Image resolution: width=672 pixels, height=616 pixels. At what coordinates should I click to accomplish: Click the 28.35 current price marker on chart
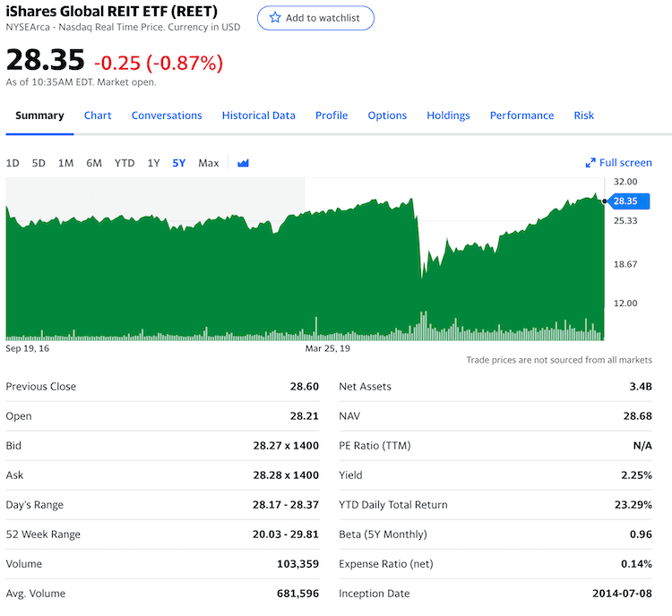pyautogui.click(x=628, y=201)
